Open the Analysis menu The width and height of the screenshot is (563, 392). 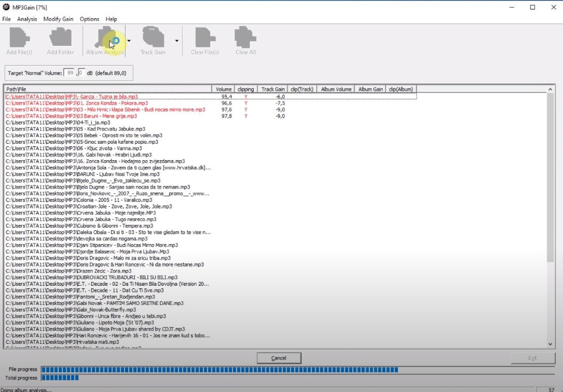[27, 19]
